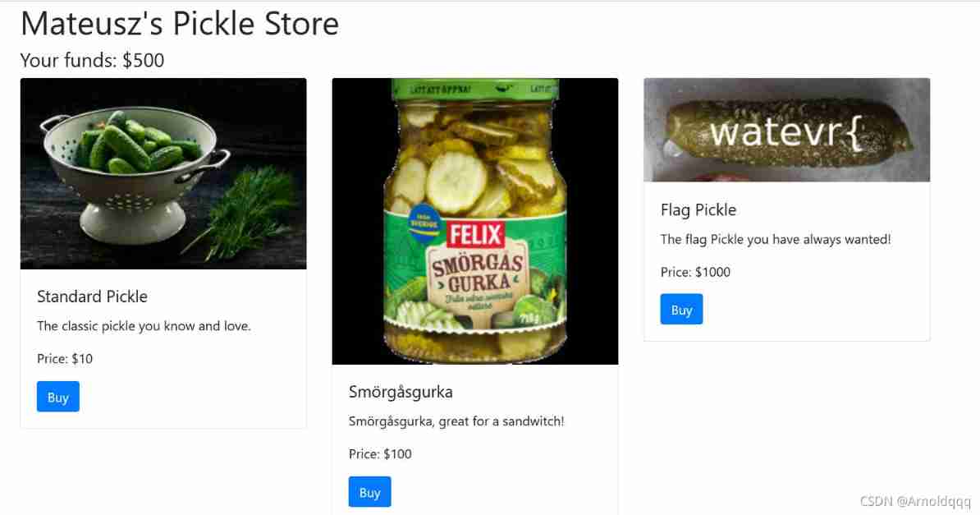The height and width of the screenshot is (515, 980).
Task: Buy the Flag Pickle
Action: pos(681,309)
